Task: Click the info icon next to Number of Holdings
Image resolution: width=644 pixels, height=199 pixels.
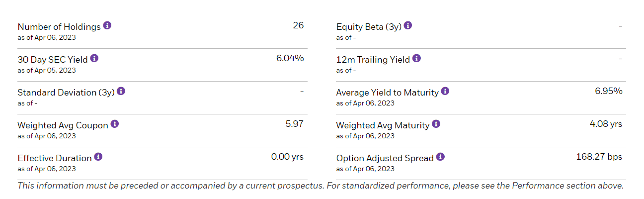Action: [107, 25]
